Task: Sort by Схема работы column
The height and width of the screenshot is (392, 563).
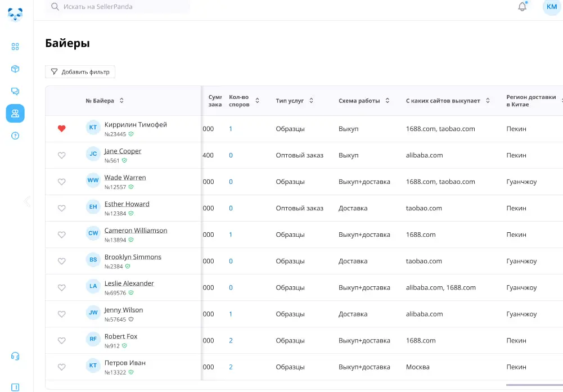Action: [x=386, y=101]
